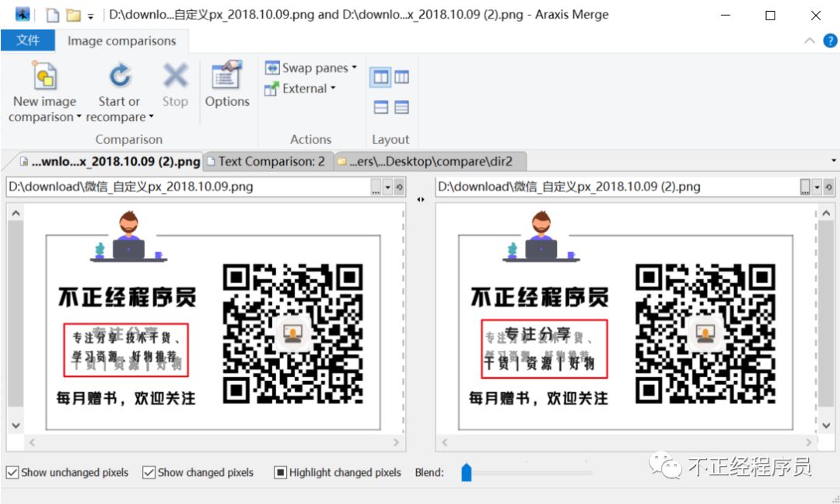Click the left pane compared image
Viewport: 840px width, 504px height.
(x=213, y=320)
